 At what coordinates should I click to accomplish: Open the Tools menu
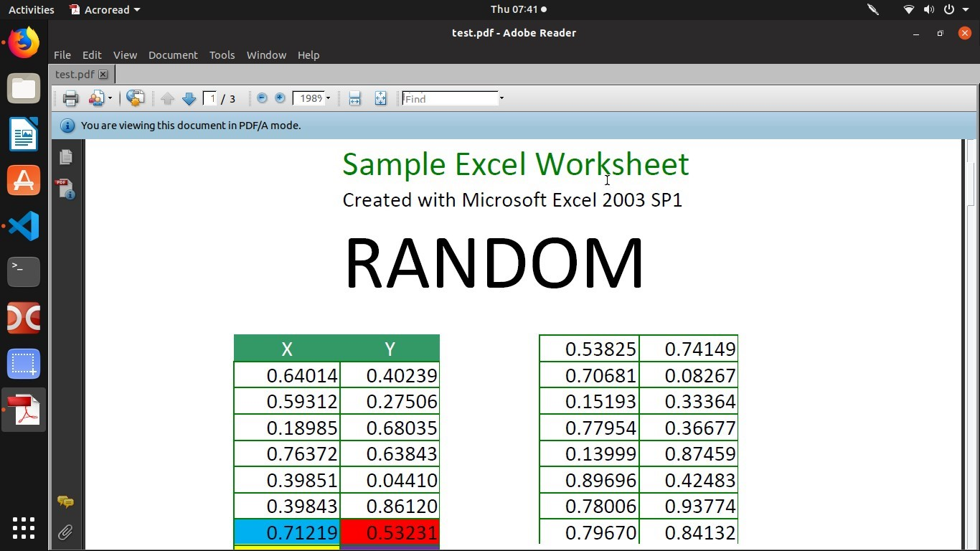(222, 55)
